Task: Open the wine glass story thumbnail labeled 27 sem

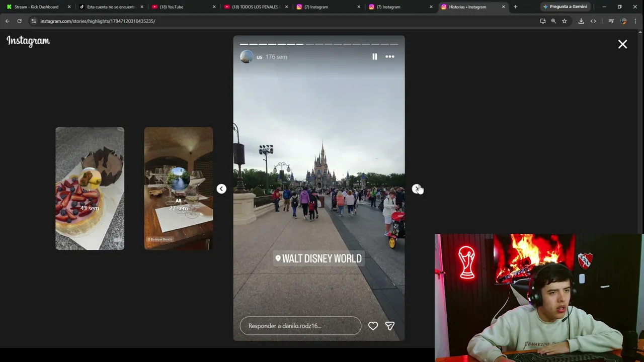Action: point(179,189)
